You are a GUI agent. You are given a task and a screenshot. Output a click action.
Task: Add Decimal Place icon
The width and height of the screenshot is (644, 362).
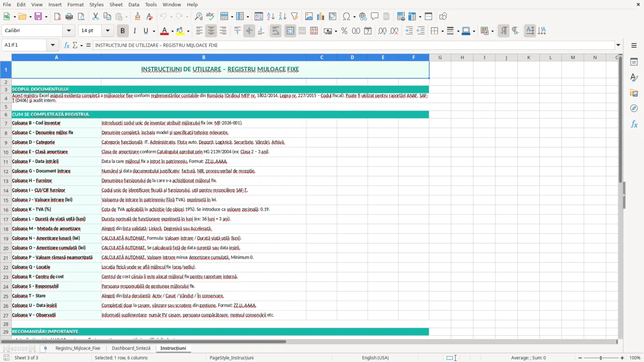(383, 31)
